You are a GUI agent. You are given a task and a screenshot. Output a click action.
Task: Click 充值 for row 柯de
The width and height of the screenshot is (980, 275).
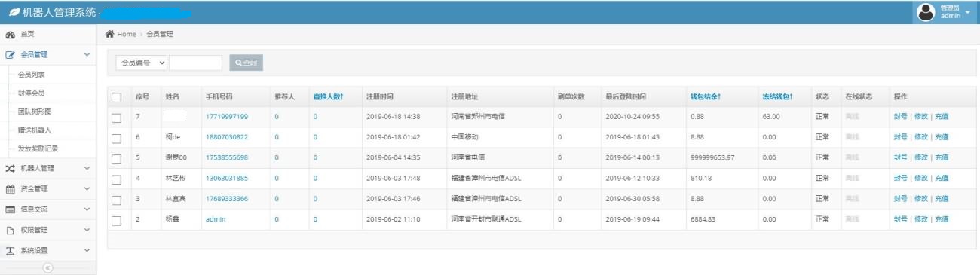(942, 137)
